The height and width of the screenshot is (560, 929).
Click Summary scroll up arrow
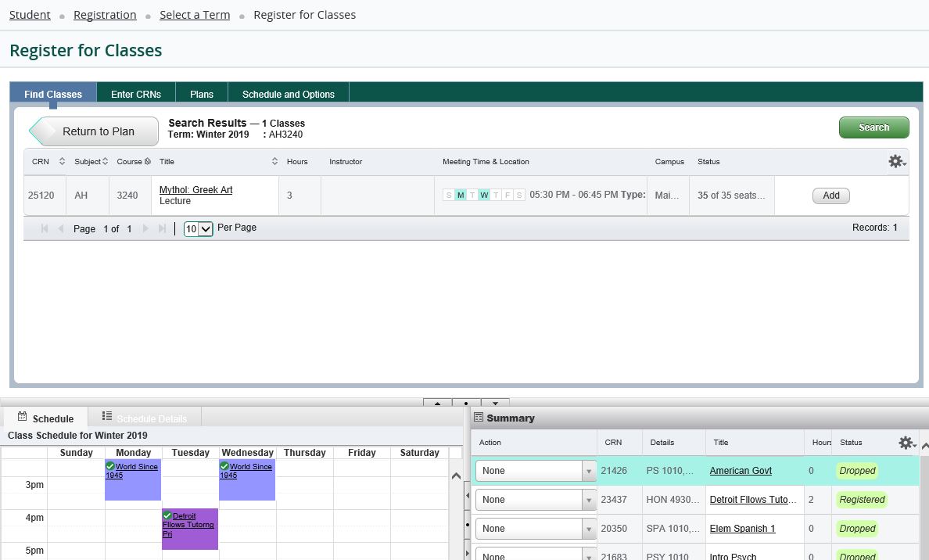[x=924, y=447]
